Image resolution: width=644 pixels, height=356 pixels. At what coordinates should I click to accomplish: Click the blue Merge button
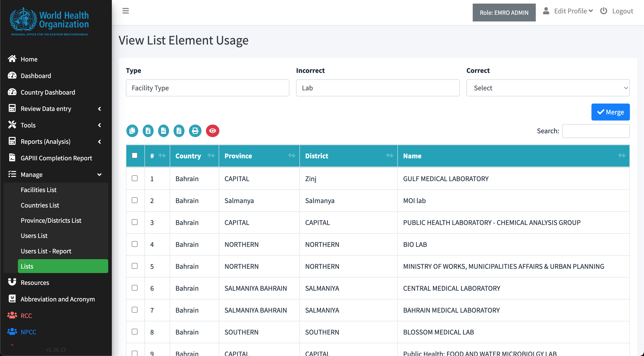[610, 112]
